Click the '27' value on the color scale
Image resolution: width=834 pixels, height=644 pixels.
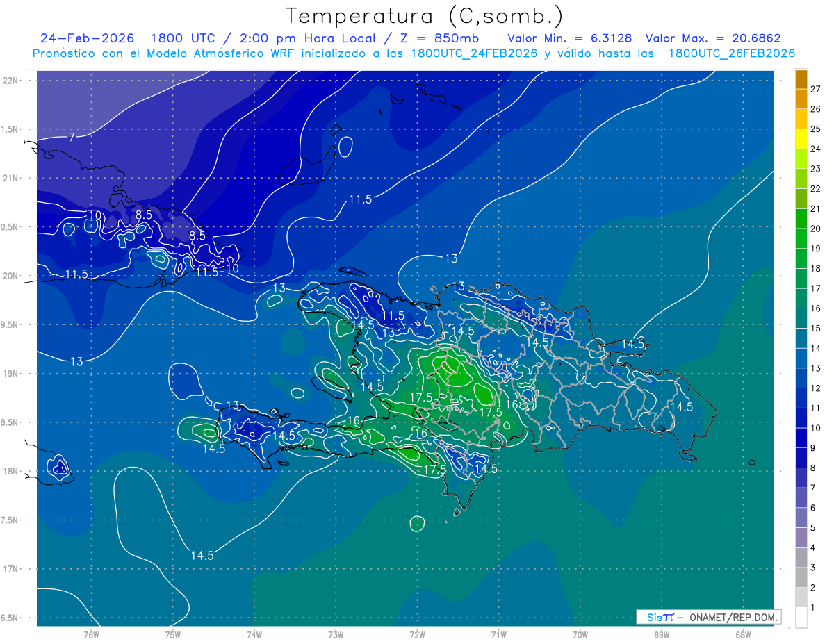[x=815, y=89]
